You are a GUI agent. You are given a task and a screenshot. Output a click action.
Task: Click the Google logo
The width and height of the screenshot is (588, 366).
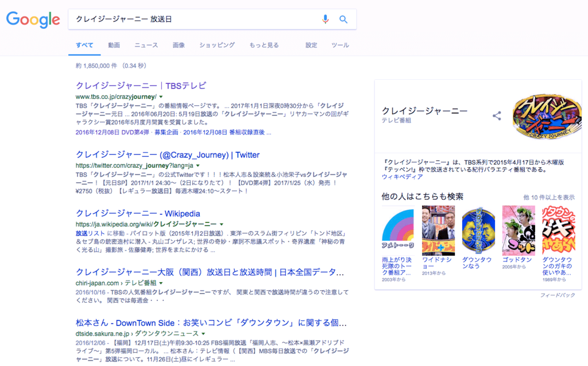tap(33, 20)
